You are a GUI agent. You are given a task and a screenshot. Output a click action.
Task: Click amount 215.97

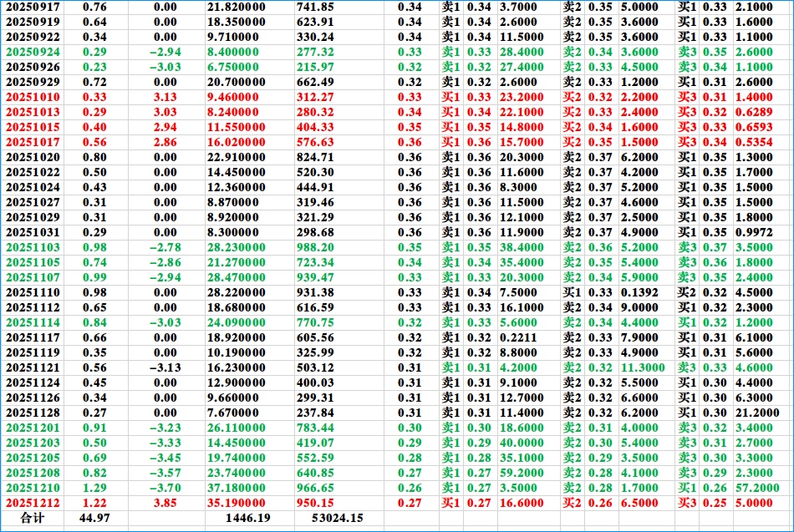coord(315,68)
